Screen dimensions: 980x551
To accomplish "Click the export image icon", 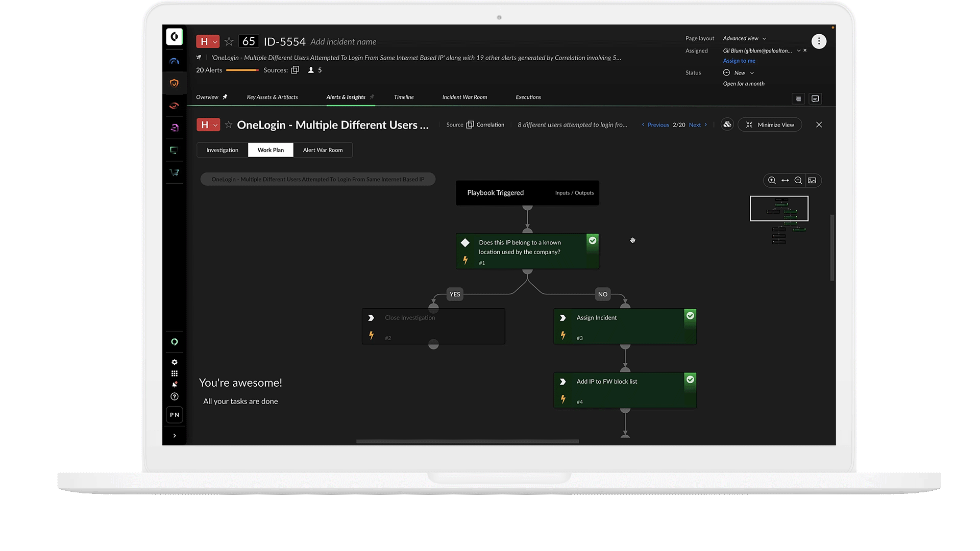I will click(812, 181).
